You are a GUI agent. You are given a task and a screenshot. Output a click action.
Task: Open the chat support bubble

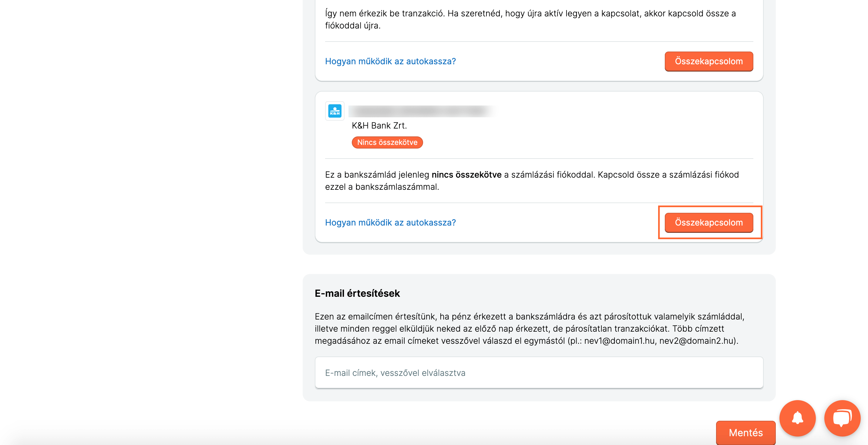pyautogui.click(x=842, y=418)
